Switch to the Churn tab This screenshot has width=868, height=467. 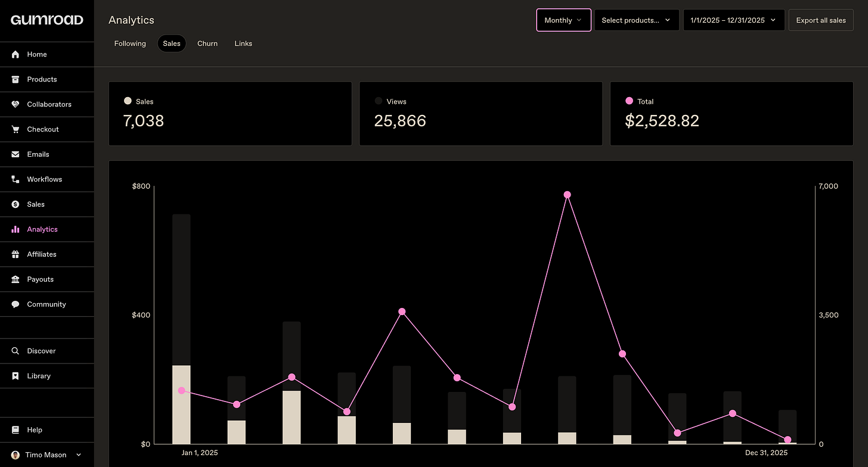coord(207,43)
